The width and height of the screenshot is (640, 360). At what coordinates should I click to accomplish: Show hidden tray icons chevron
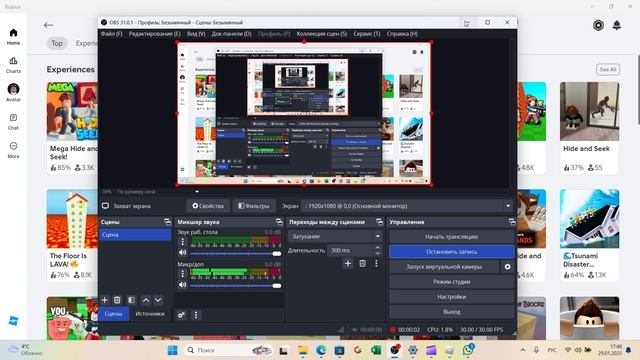point(523,350)
